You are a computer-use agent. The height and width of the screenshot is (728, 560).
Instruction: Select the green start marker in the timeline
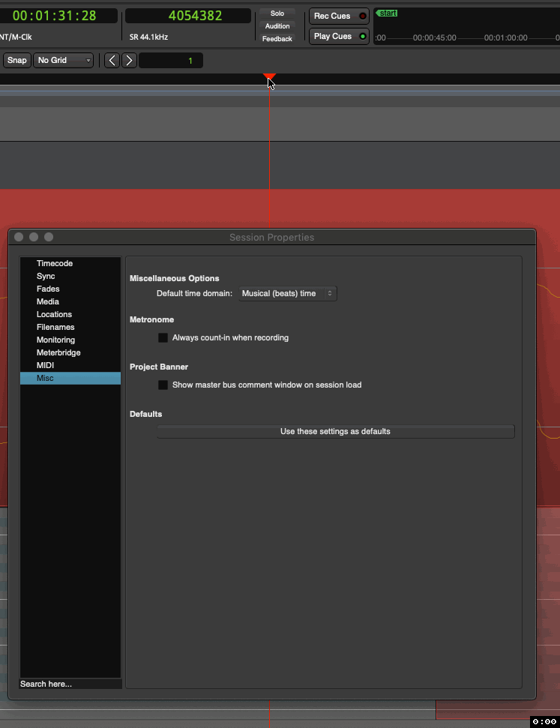[x=387, y=13]
